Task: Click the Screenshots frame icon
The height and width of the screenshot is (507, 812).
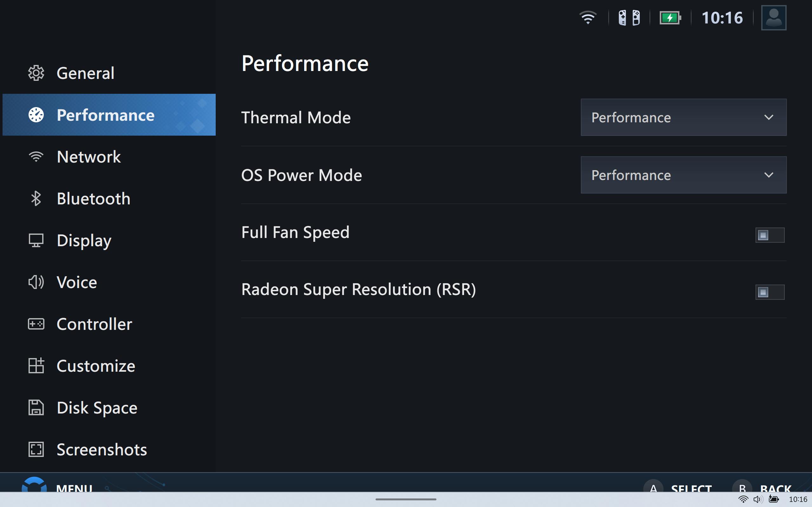Action: 36,449
